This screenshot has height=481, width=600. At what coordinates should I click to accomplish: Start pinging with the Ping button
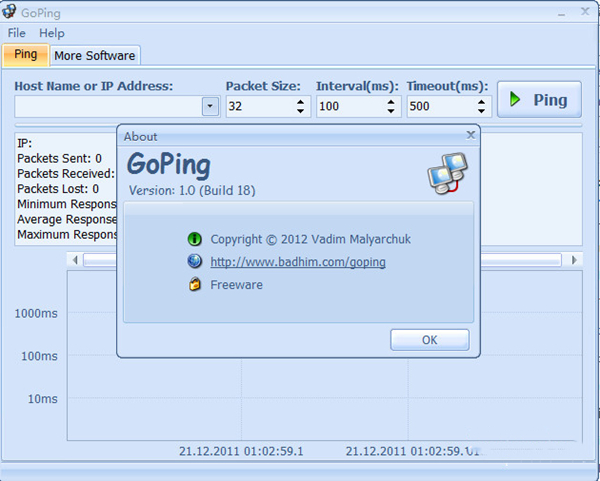click(539, 99)
